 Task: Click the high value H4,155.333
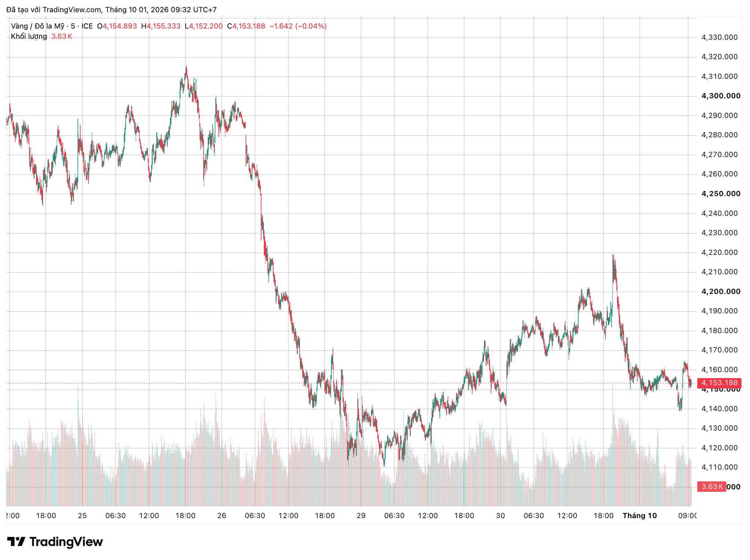[x=161, y=26]
